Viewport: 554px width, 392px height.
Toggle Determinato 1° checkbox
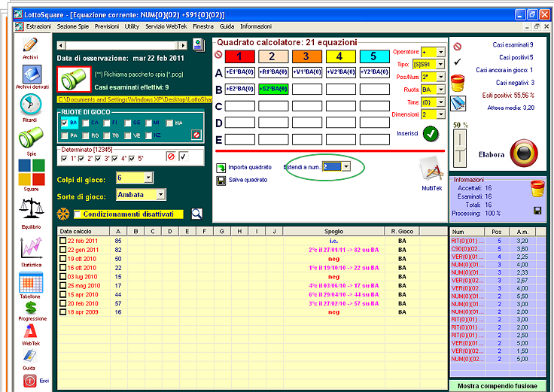(x=64, y=159)
